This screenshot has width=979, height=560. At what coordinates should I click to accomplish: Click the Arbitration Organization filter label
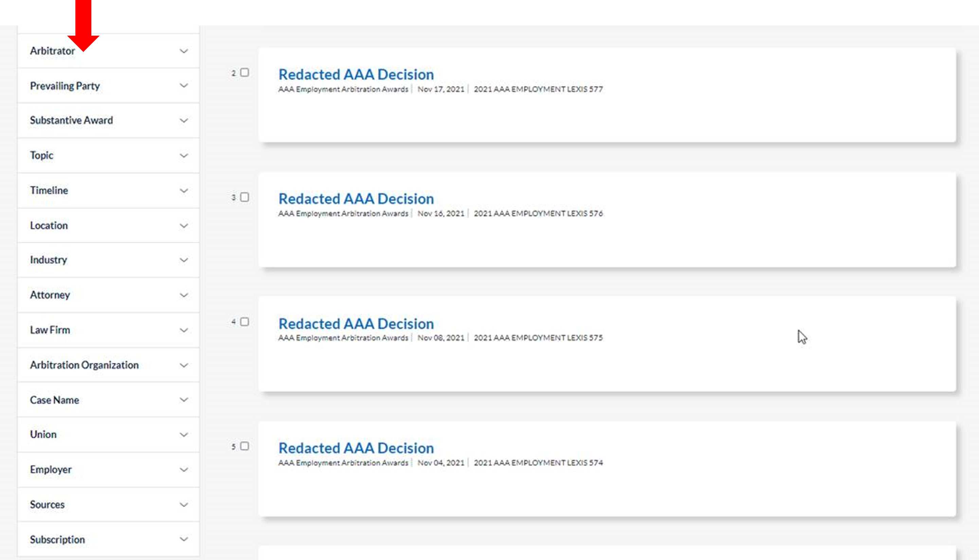(x=84, y=365)
